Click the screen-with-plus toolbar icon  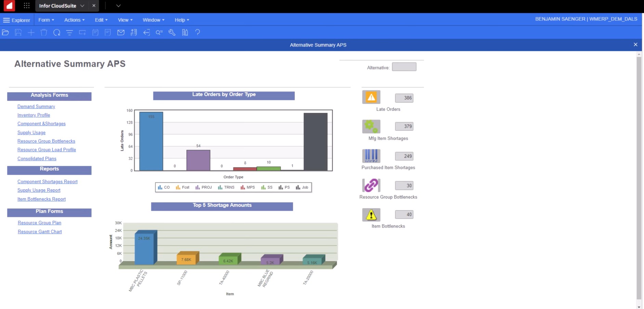(82, 33)
